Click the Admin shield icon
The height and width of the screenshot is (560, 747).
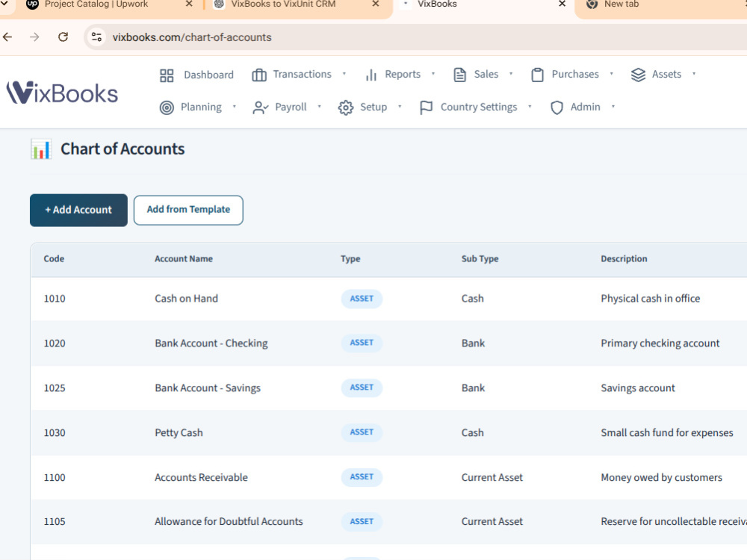[x=557, y=108]
